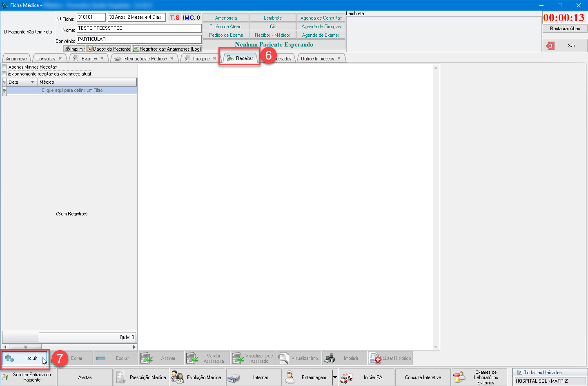588x386 pixels.
Task: Open the Outros Impressos tab
Action: [x=317, y=59]
